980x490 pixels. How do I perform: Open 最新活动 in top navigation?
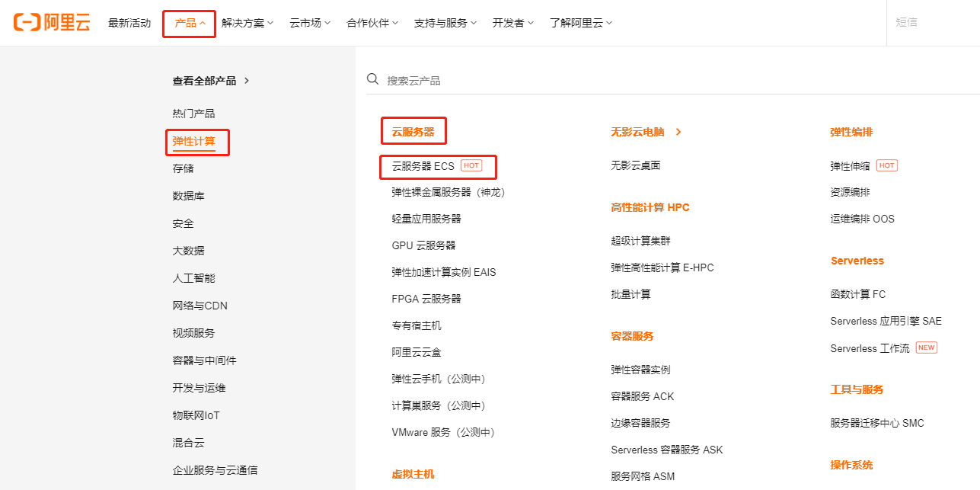point(129,23)
